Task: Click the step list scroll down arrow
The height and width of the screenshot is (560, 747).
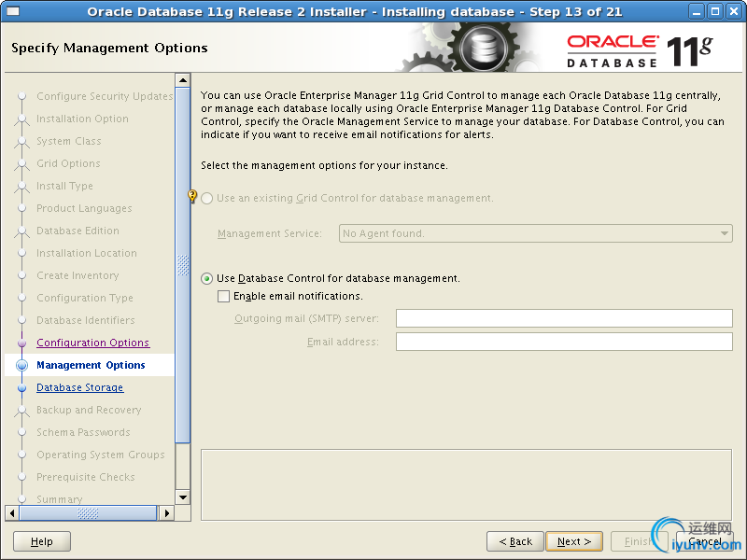Action: [x=183, y=497]
